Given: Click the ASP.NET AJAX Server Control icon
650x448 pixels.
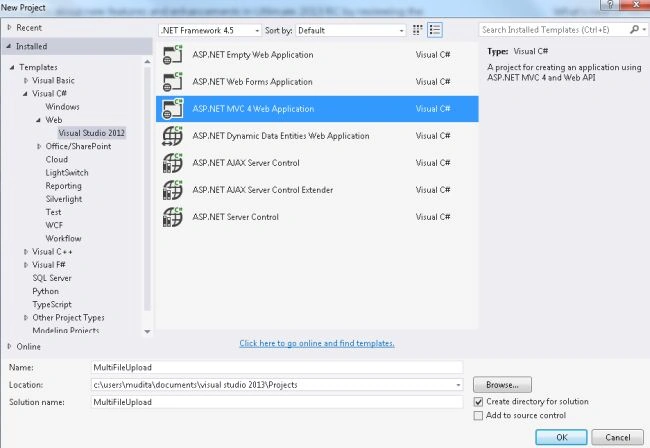Looking at the screenshot, I should tap(172, 162).
